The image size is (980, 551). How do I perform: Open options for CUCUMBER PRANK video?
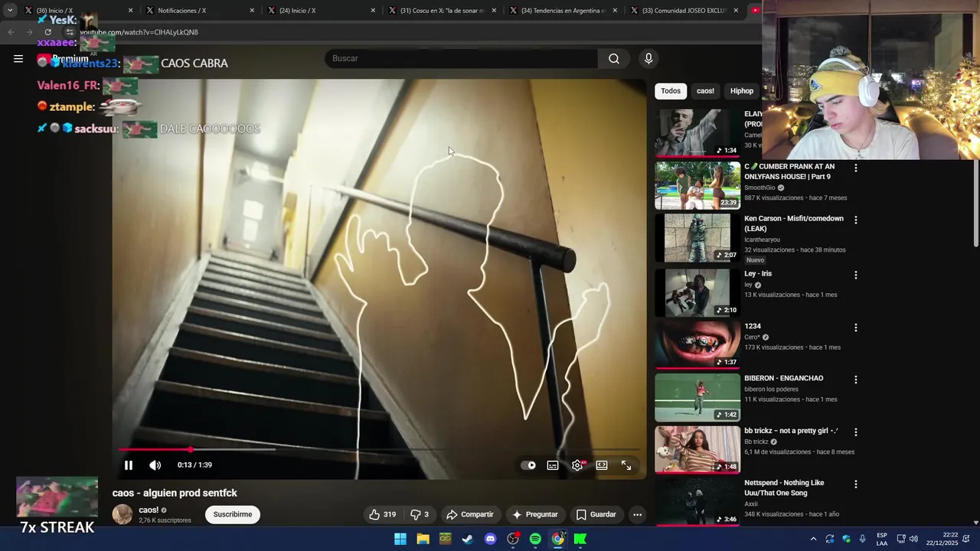point(856,168)
